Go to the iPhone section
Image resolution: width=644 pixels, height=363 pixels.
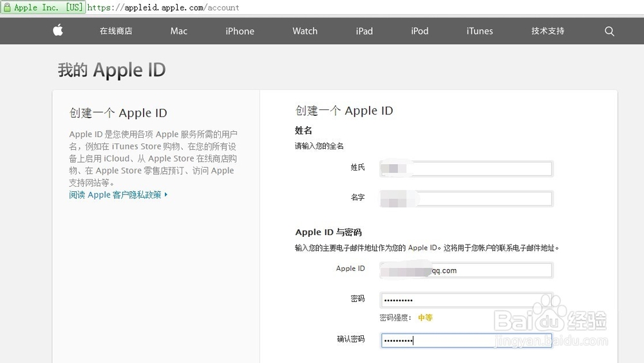240,31
